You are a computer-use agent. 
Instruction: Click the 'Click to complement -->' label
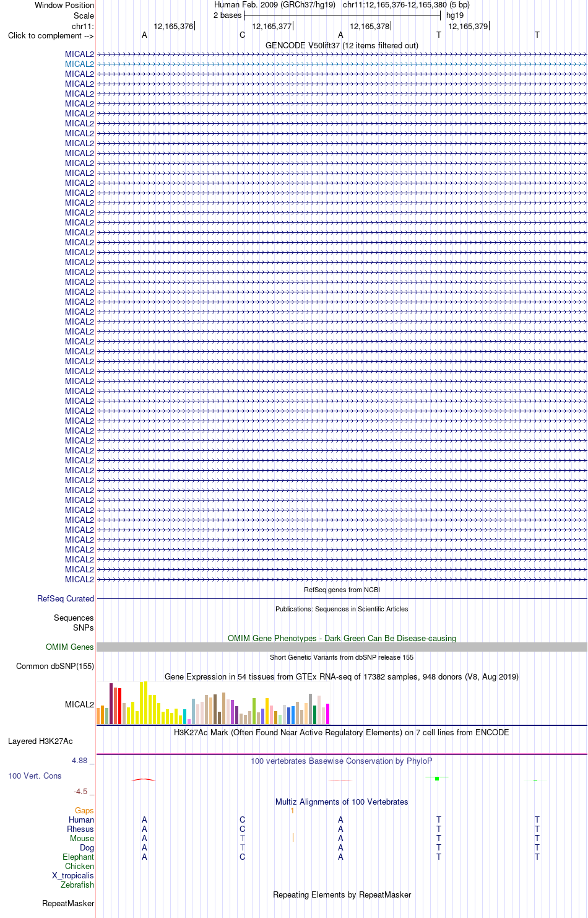click(51, 35)
